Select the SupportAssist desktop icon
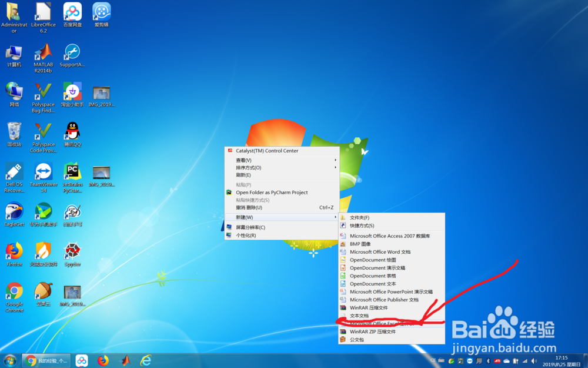Image resolution: width=588 pixels, height=368 pixels. pyautogui.click(x=72, y=55)
